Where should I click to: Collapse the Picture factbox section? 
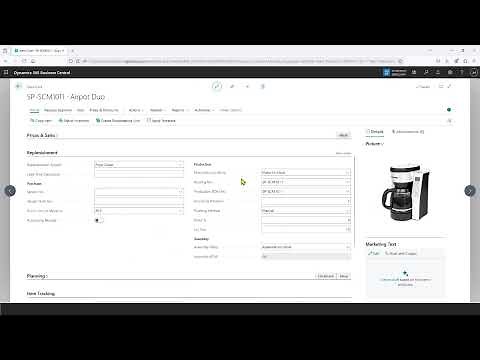pyautogui.click(x=375, y=144)
